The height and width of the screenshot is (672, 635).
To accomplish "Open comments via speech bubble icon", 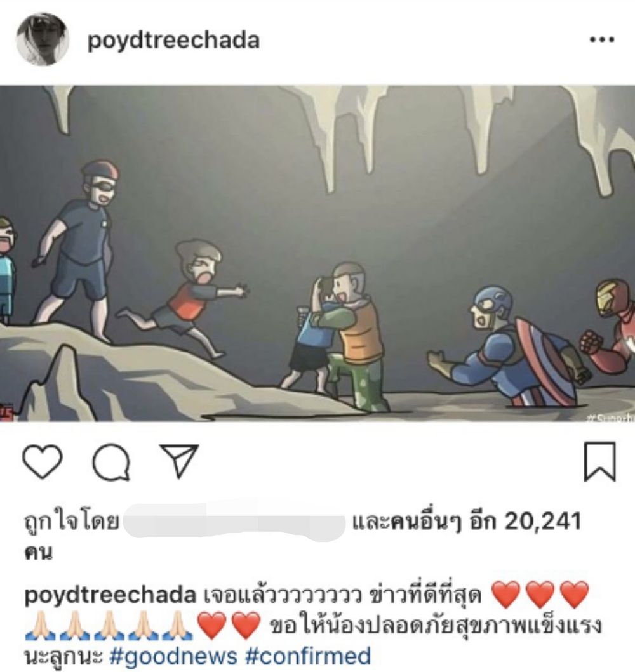I will tap(111, 462).
